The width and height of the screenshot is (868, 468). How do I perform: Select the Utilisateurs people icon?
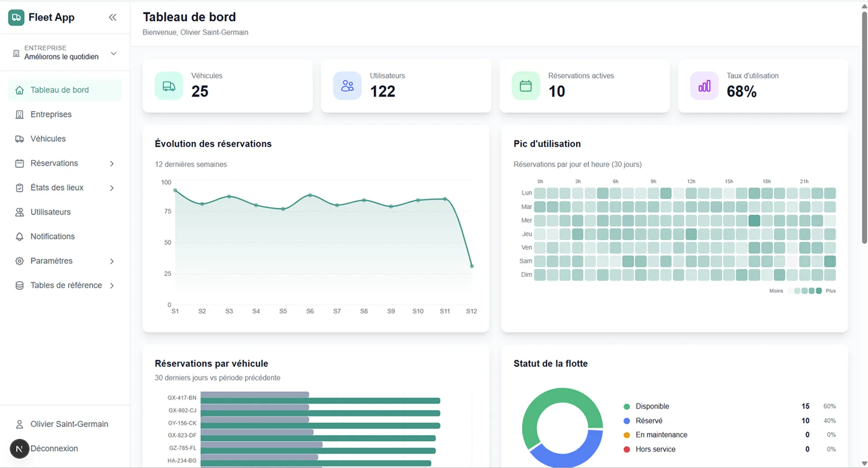click(19, 212)
